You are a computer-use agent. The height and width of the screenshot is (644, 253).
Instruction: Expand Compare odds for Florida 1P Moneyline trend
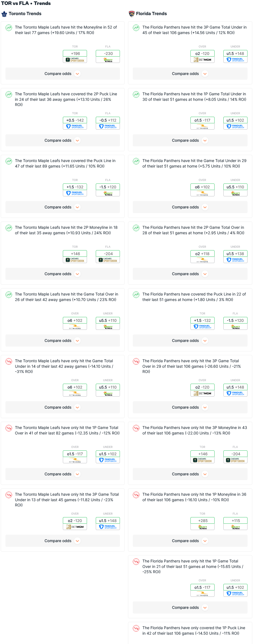coord(190,541)
